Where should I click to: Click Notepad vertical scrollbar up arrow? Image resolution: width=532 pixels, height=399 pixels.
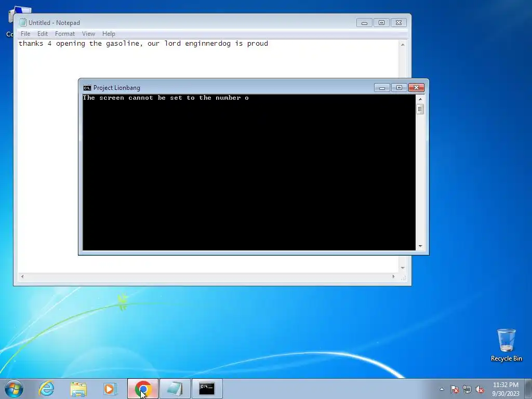tap(403, 45)
